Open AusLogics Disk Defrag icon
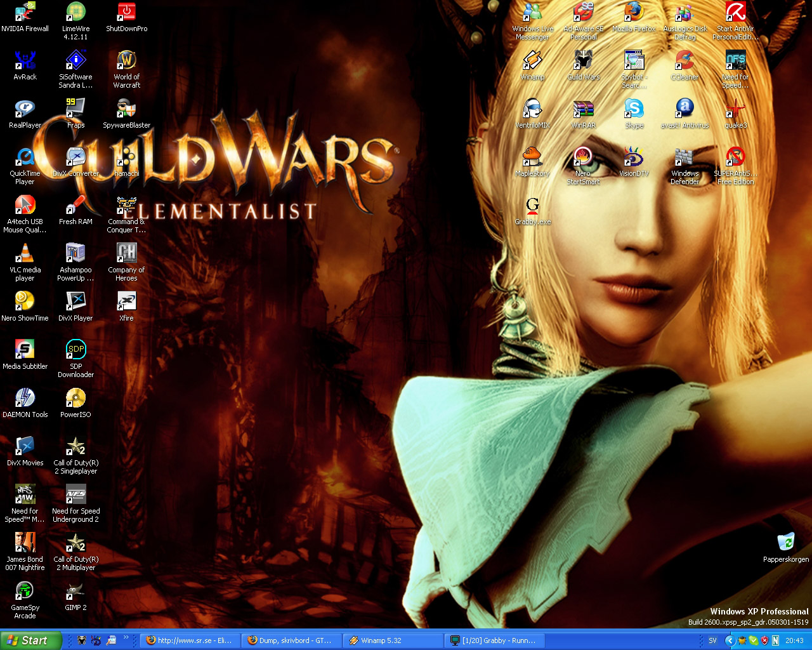The height and width of the screenshot is (650, 812). pyautogui.click(x=684, y=22)
